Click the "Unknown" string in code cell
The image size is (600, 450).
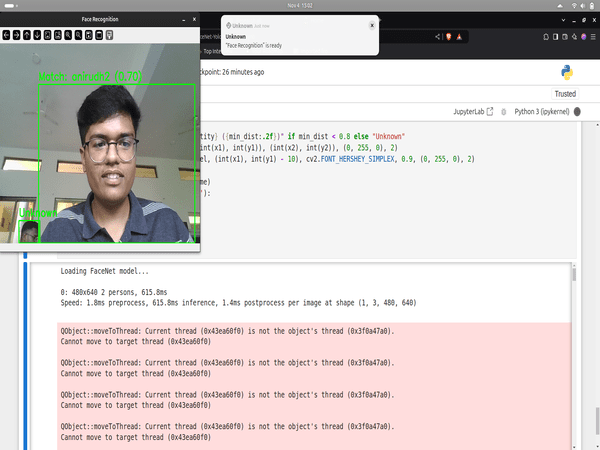[x=389, y=136]
